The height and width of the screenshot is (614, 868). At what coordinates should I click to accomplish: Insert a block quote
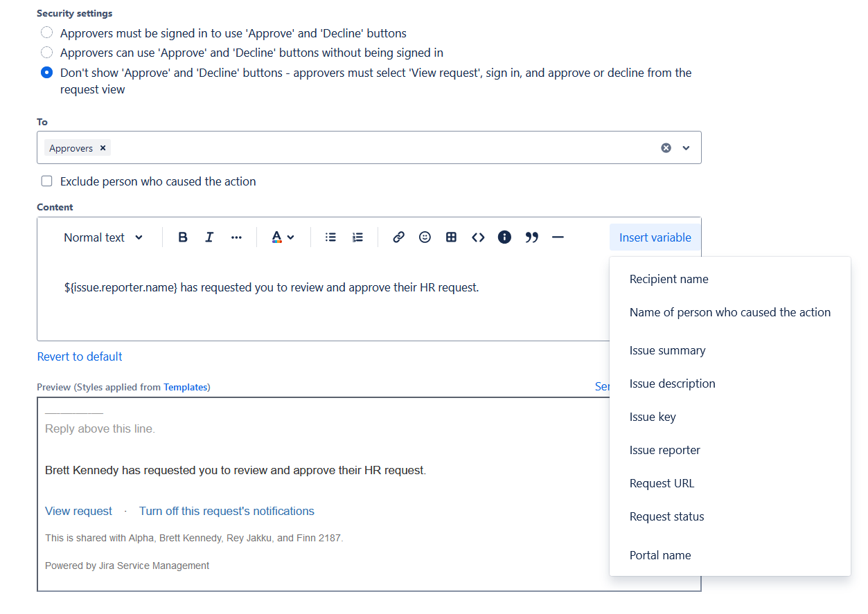[531, 237]
